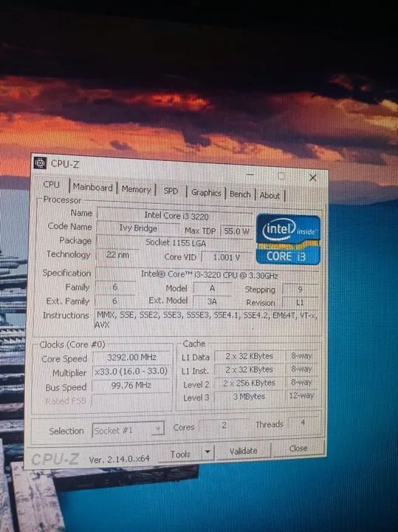Click the Cores count value 2
398x532 pixels.
[x=224, y=425]
